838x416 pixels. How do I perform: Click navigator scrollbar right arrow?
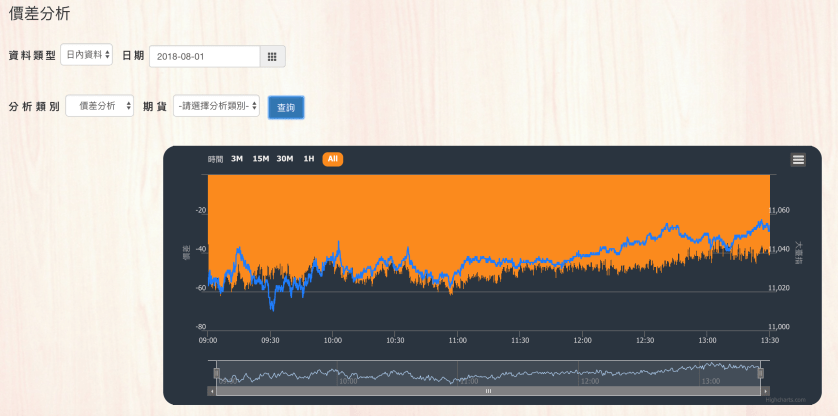pyautogui.click(x=765, y=392)
